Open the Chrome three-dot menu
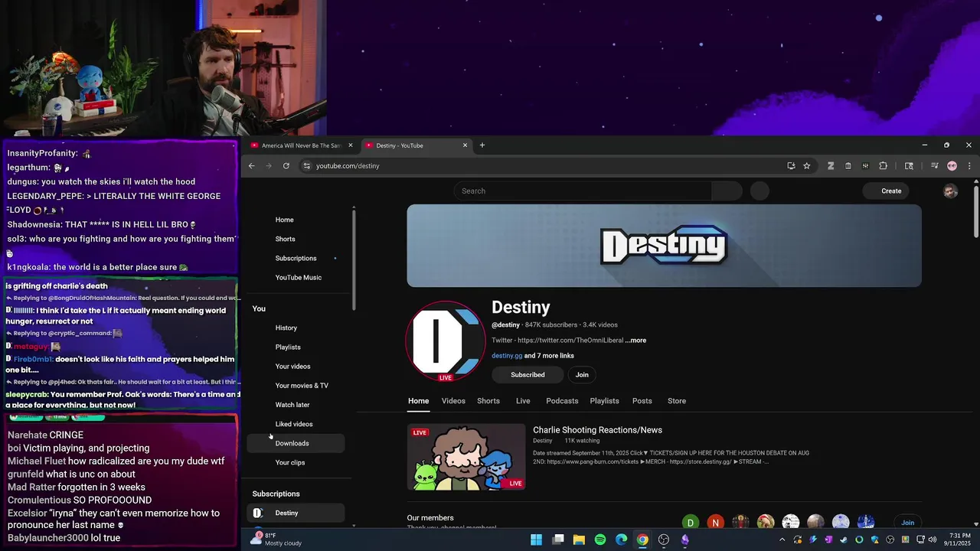 (969, 166)
